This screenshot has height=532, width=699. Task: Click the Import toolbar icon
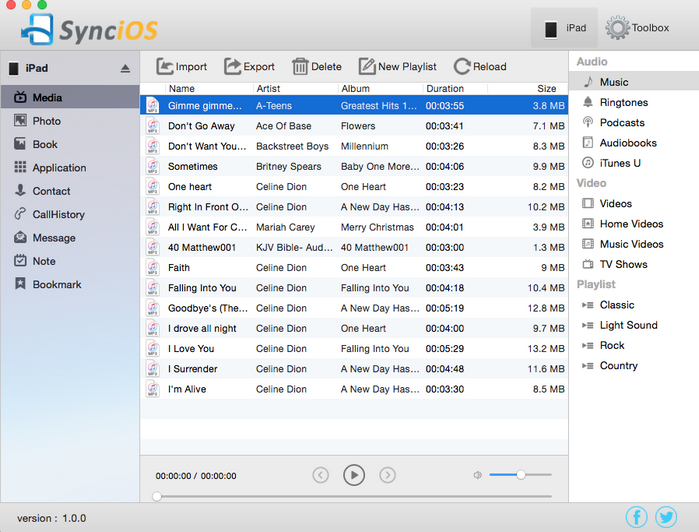[x=164, y=67]
